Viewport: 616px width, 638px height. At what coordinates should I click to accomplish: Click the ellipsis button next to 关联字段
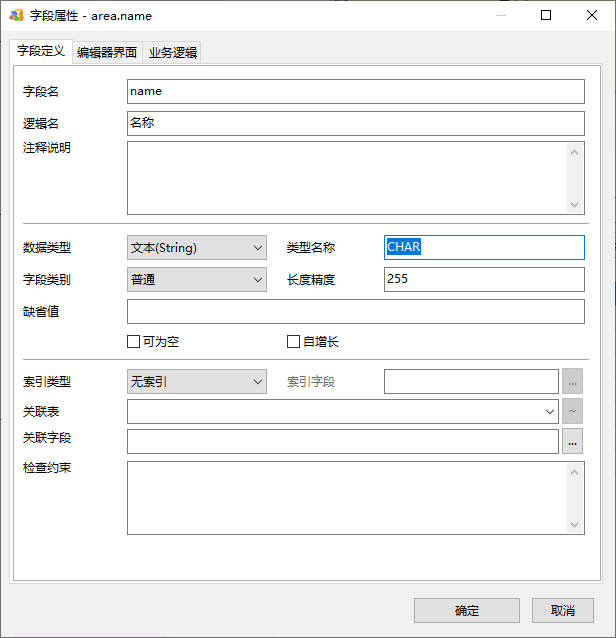572,441
